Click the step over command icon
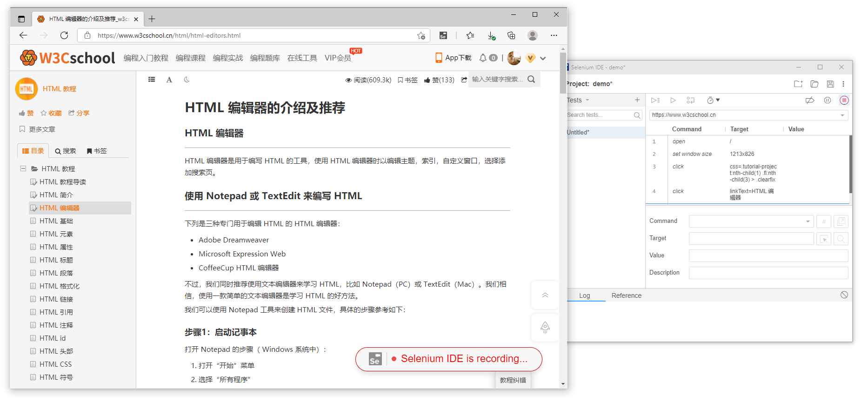 [690, 100]
